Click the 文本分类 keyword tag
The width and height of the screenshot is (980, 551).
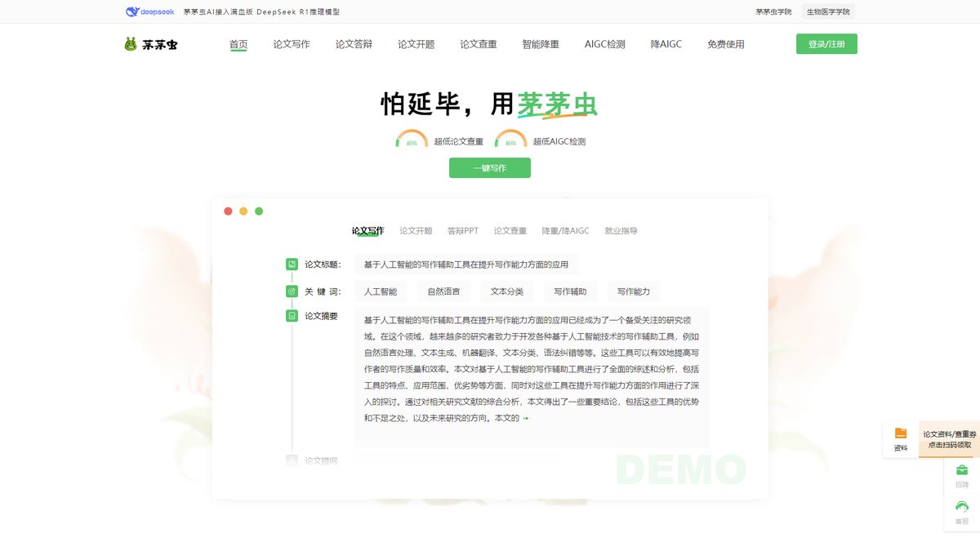(507, 291)
